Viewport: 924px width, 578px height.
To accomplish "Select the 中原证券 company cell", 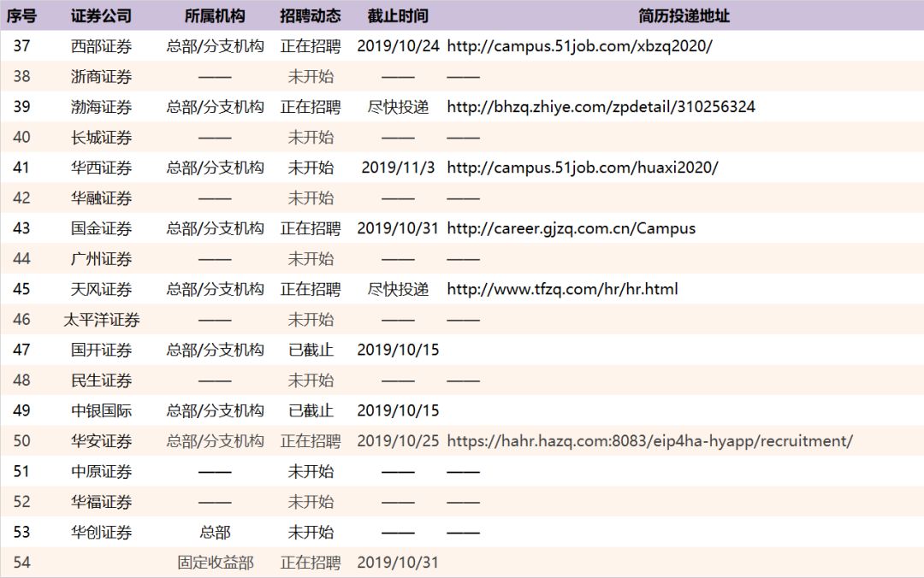I will click(101, 471).
